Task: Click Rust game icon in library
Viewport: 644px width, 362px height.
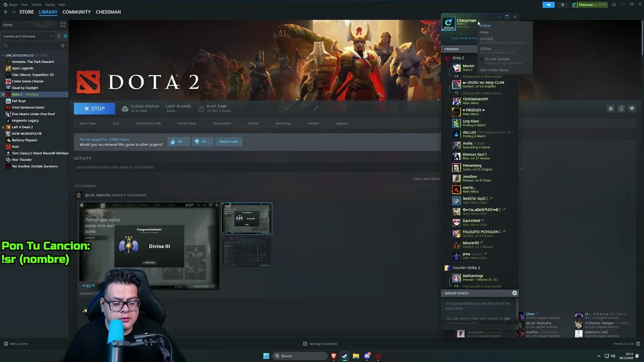Action: point(8,147)
